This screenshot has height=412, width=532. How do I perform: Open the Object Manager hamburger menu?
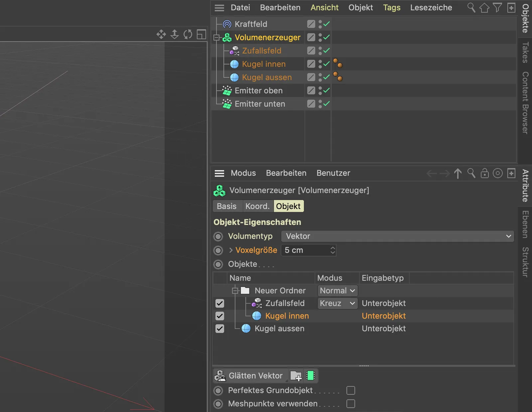219,8
